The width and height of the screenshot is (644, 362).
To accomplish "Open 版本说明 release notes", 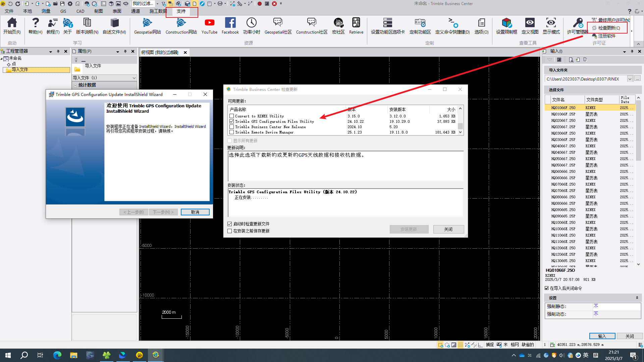I will 87,26.
